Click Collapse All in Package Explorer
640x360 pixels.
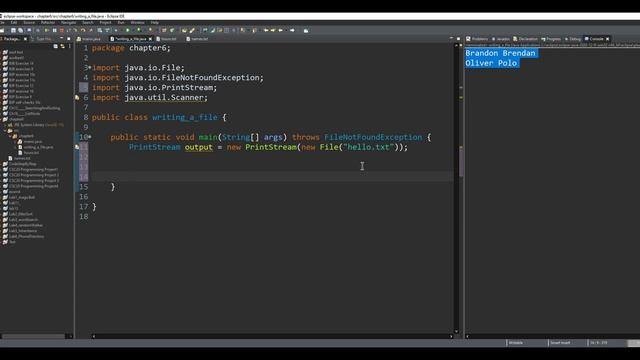56,46
